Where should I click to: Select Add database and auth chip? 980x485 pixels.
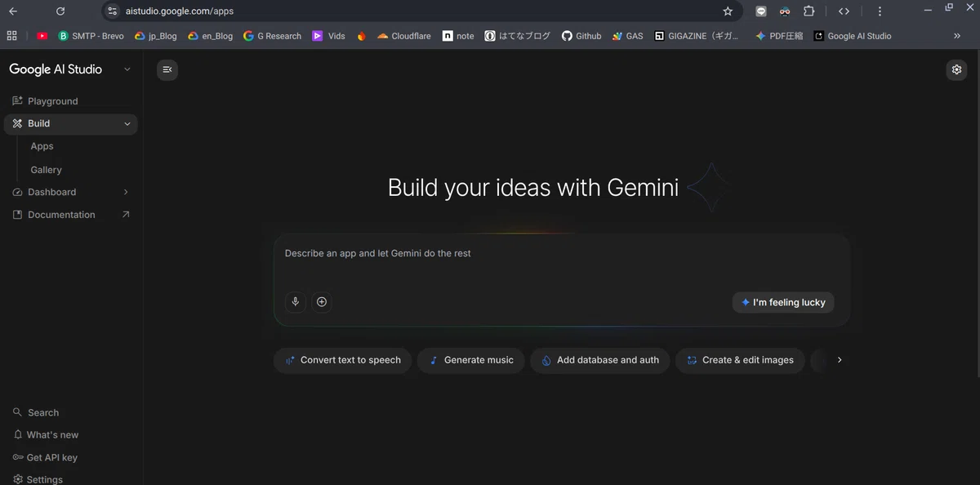click(600, 360)
